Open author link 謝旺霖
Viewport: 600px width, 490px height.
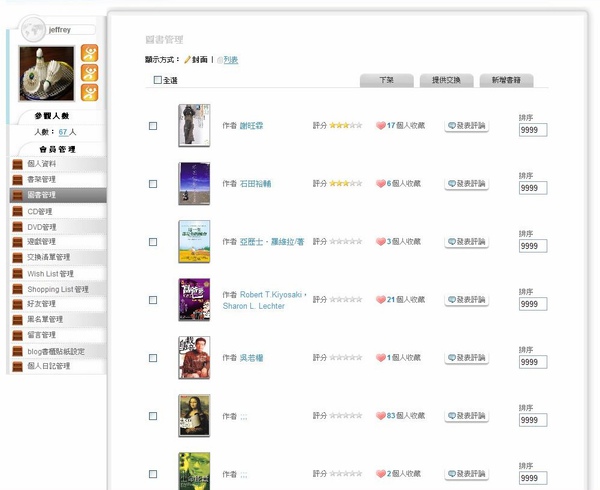pos(251,125)
